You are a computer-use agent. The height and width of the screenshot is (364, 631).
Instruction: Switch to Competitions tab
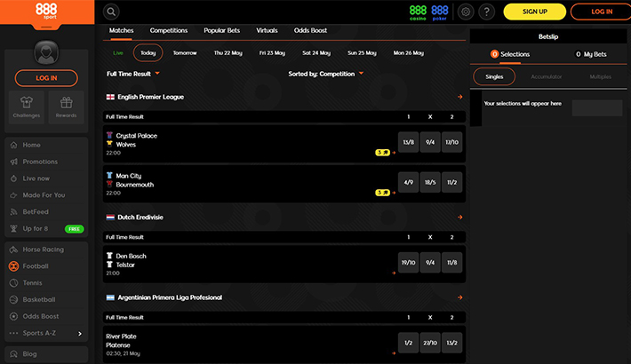pos(169,30)
